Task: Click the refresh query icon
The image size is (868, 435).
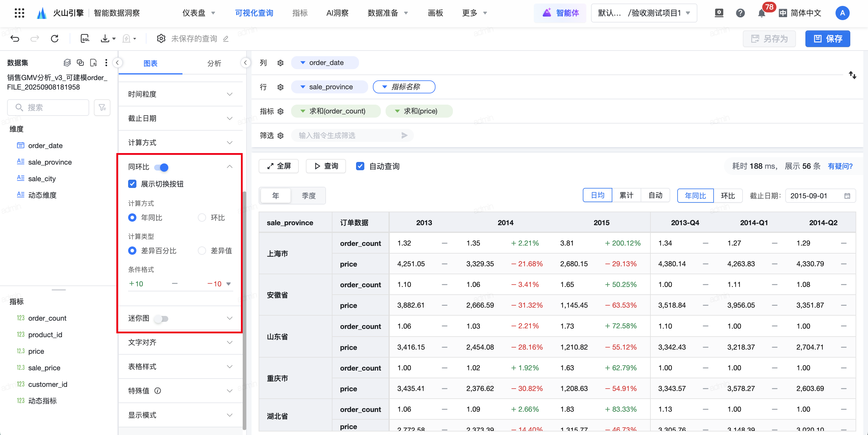Action: tap(55, 38)
